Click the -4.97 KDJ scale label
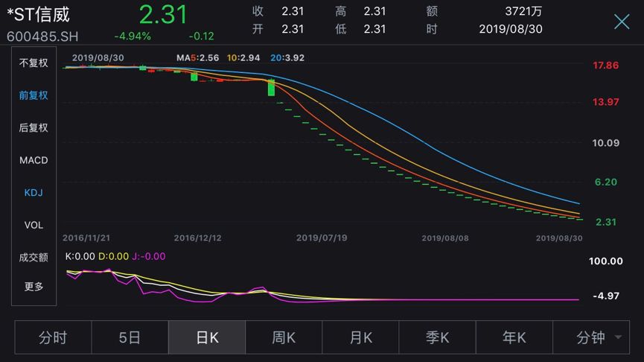The height and width of the screenshot is (362, 644). coord(606,296)
